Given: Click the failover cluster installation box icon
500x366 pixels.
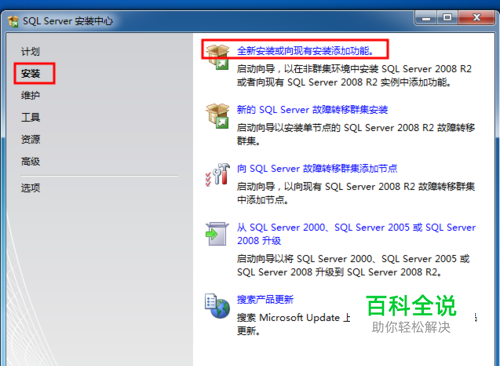Looking at the screenshot, I should (x=217, y=116).
